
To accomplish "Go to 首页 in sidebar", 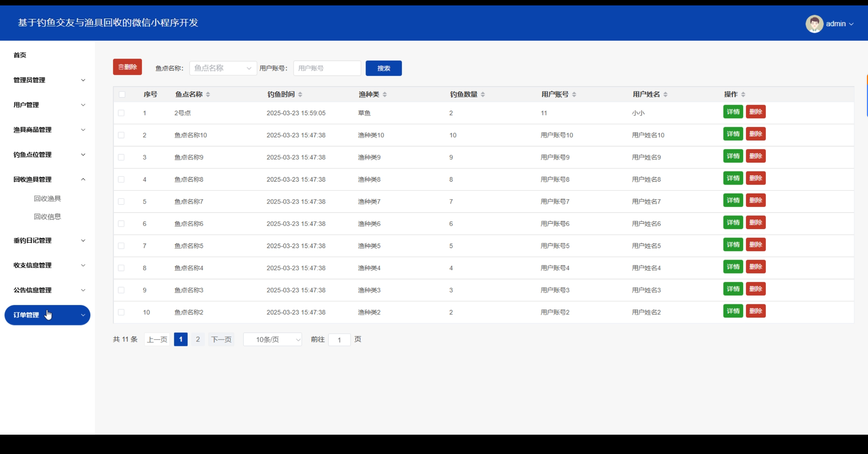I will [x=20, y=55].
